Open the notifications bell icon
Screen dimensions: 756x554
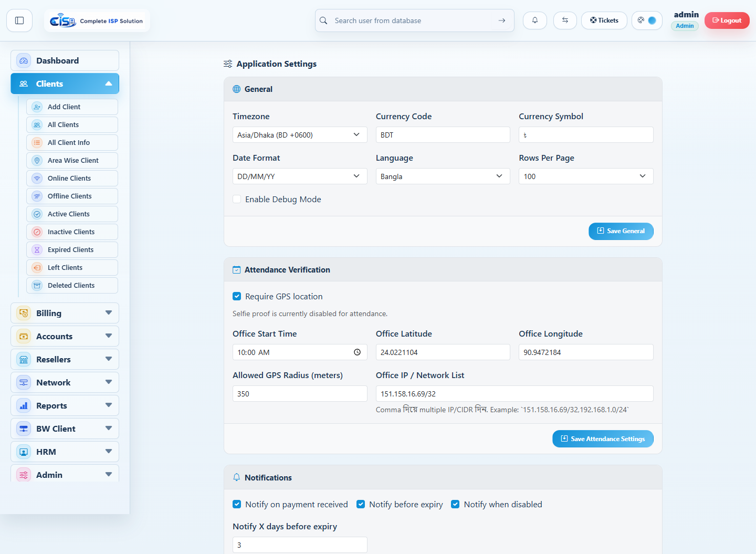point(535,20)
